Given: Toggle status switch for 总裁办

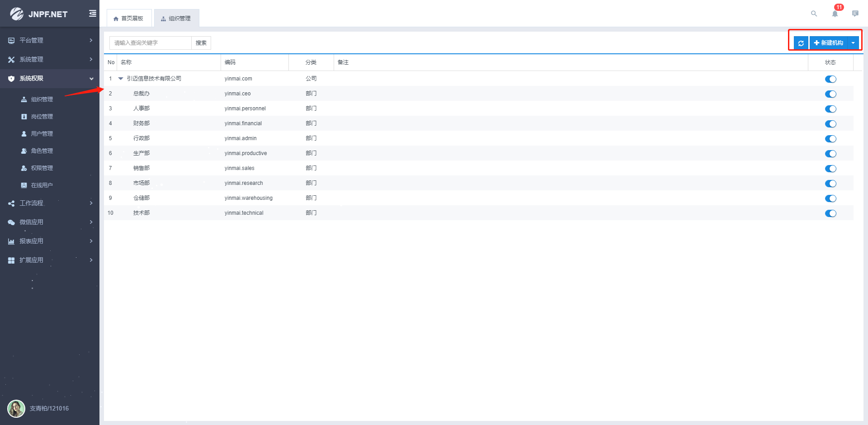Looking at the screenshot, I should [831, 94].
